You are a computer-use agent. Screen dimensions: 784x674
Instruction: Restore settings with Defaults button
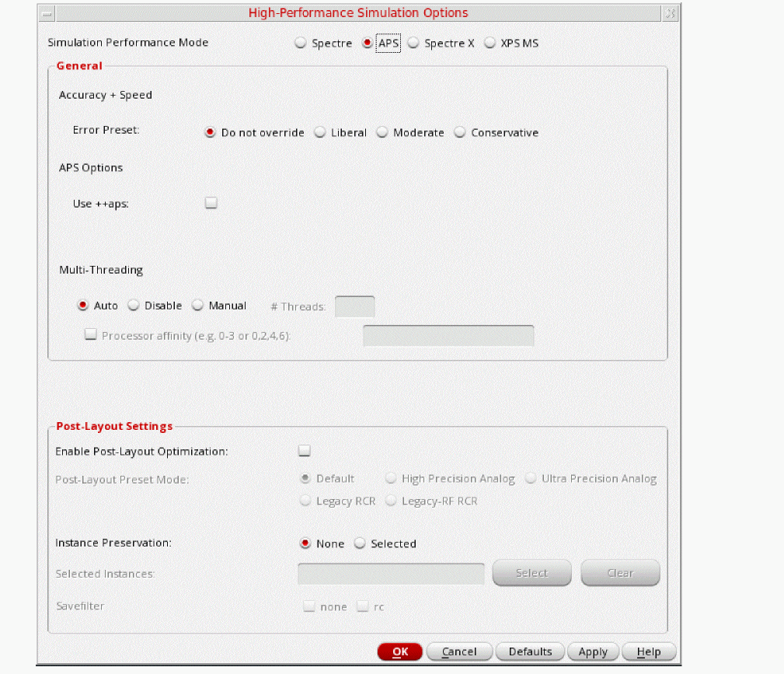(x=530, y=651)
